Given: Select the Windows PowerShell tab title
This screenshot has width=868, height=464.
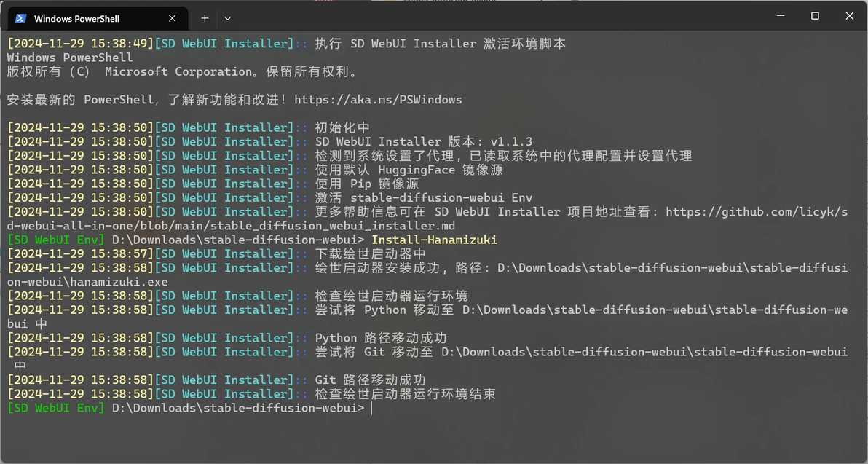Looking at the screenshot, I should click(x=76, y=18).
